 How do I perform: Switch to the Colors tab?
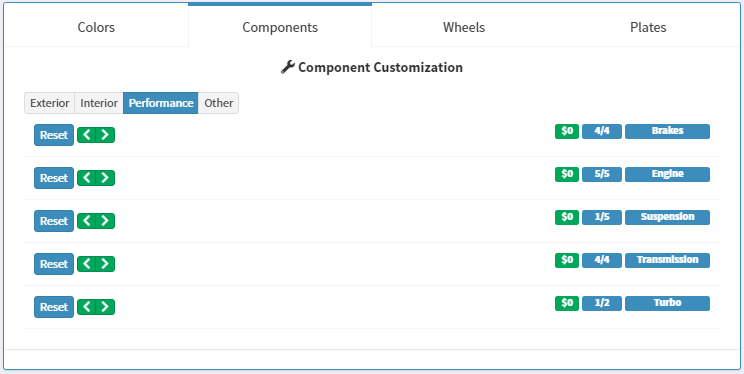point(96,27)
